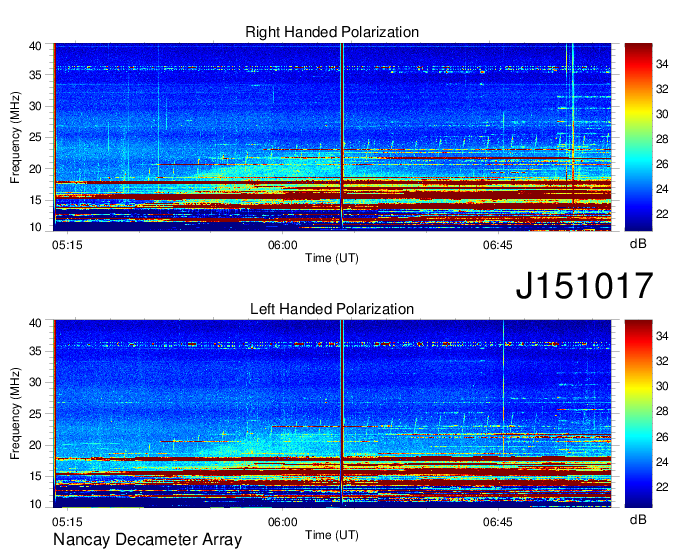Click the 'dB' label under the bottom color bar

point(638,519)
